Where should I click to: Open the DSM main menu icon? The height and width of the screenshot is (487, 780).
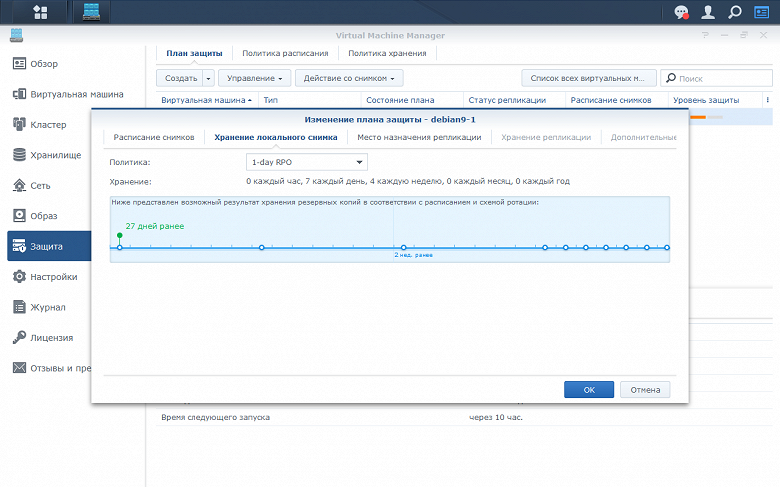click(40, 12)
